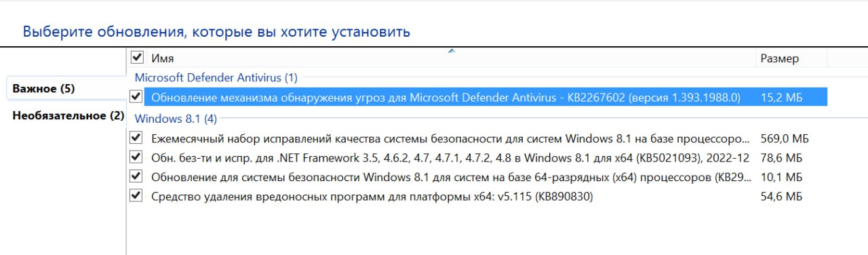Toggle the select-all checkbox beside Имя header
Screen dimensions: 868x255
[136, 58]
